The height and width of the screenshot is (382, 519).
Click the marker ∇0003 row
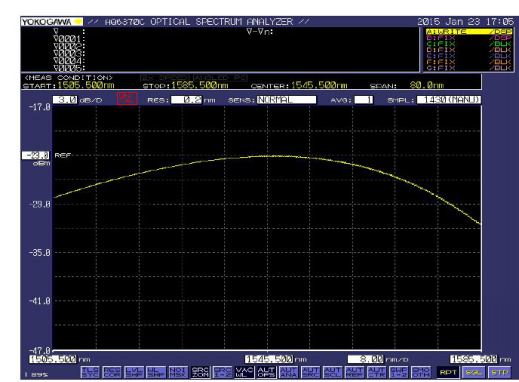69,53
